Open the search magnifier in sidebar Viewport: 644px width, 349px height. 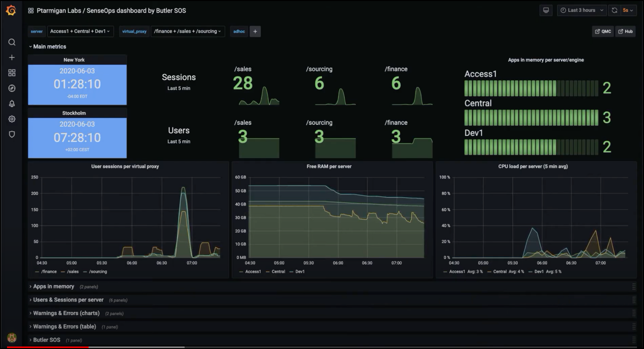click(x=12, y=42)
